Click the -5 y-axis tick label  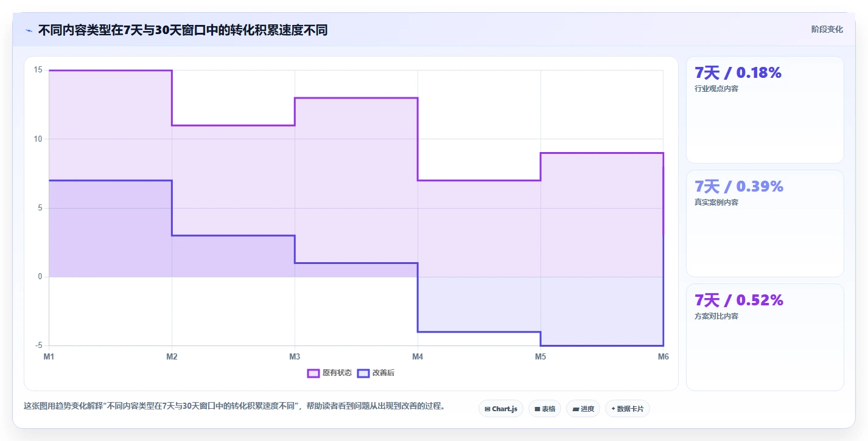pyautogui.click(x=38, y=346)
